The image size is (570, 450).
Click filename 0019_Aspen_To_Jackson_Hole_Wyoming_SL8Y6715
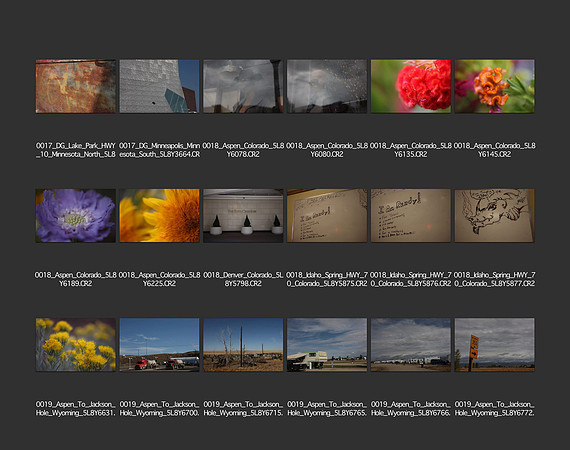tap(243, 409)
